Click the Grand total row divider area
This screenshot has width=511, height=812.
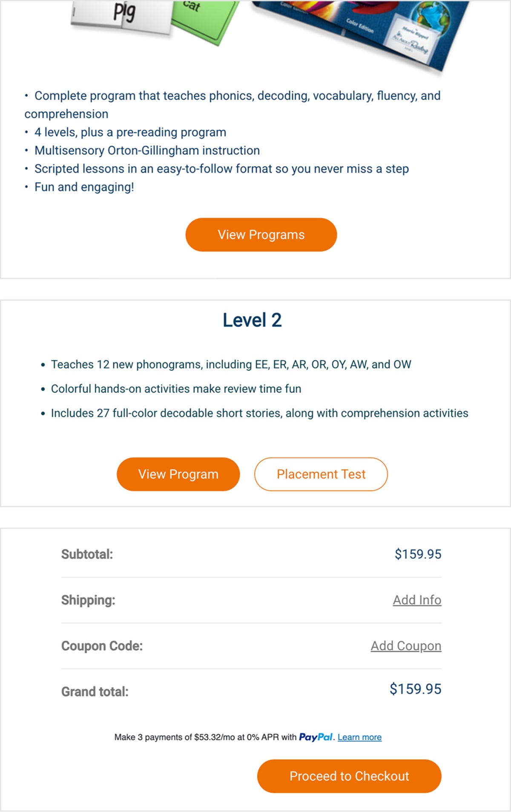tap(251, 668)
